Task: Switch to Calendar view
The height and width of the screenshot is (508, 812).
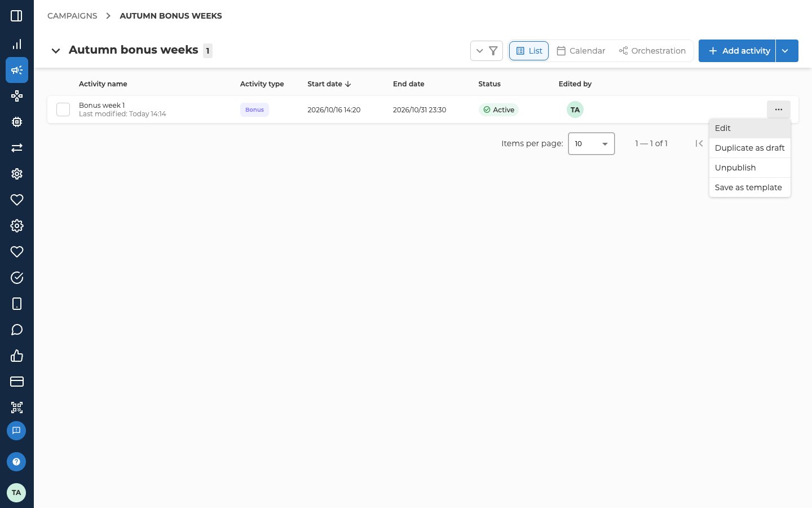Action: tap(581, 51)
